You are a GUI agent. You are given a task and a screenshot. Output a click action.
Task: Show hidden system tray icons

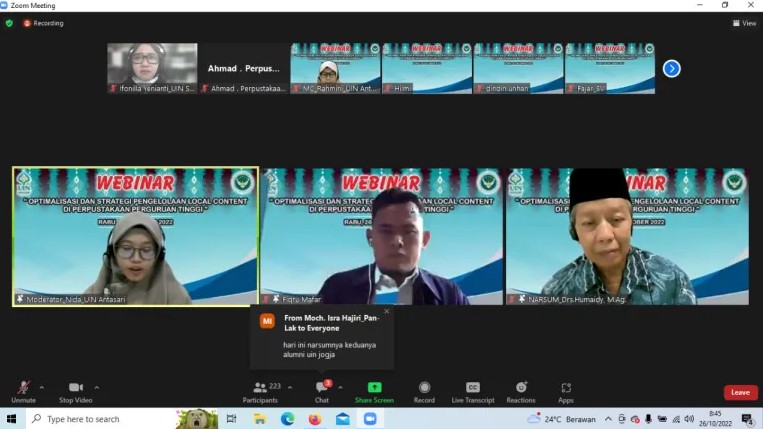click(608, 419)
